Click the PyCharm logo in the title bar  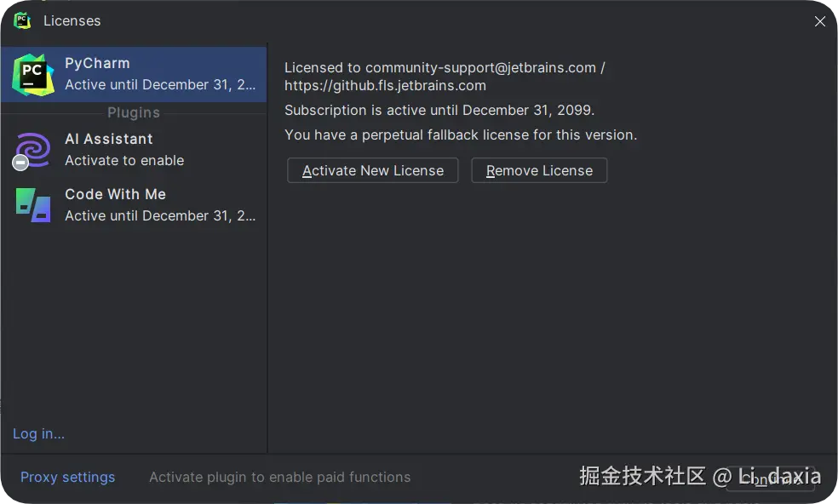click(x=22, y=20)
